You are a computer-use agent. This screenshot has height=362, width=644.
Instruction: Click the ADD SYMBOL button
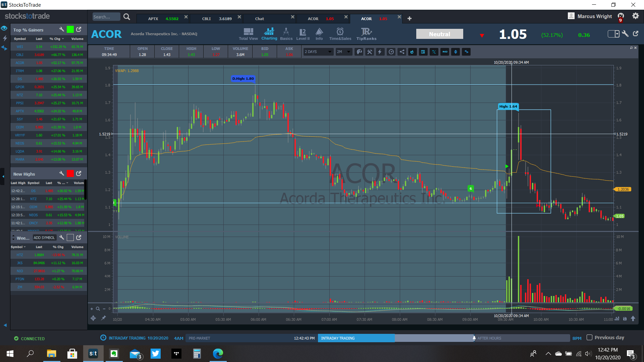tap(44, 238)
